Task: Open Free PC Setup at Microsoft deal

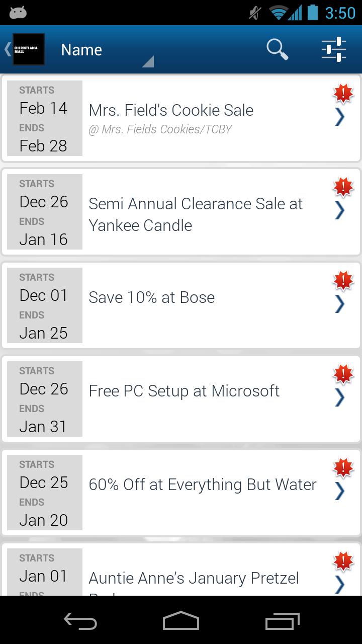Action: click(184, 391)
